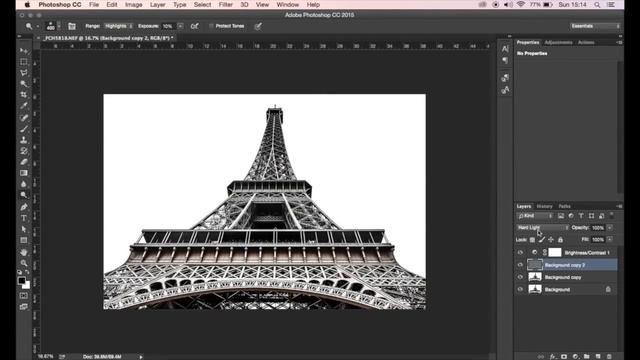Select the Hand tool
Screen dimensions: 640x360
point(24,252)
